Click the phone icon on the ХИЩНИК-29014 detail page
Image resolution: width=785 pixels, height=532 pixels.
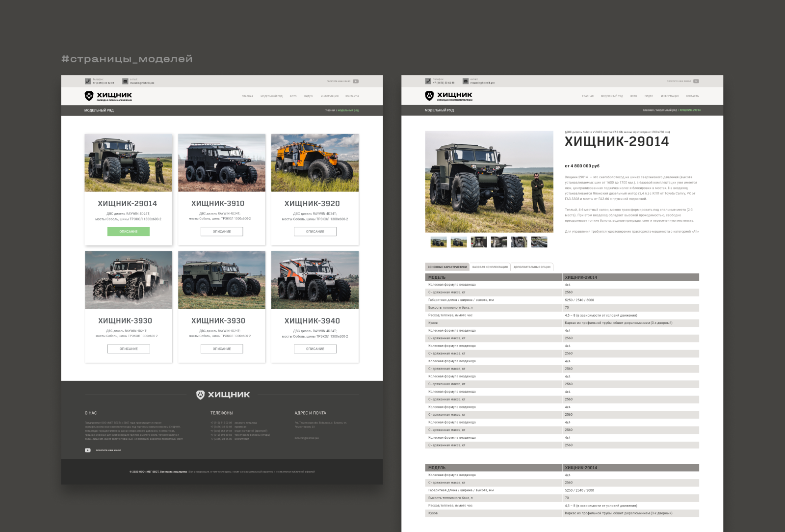pyautogui.click(x=428, y=81)
